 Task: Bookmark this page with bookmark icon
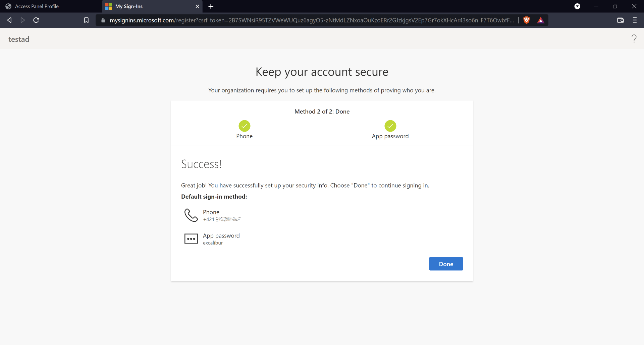86,20
